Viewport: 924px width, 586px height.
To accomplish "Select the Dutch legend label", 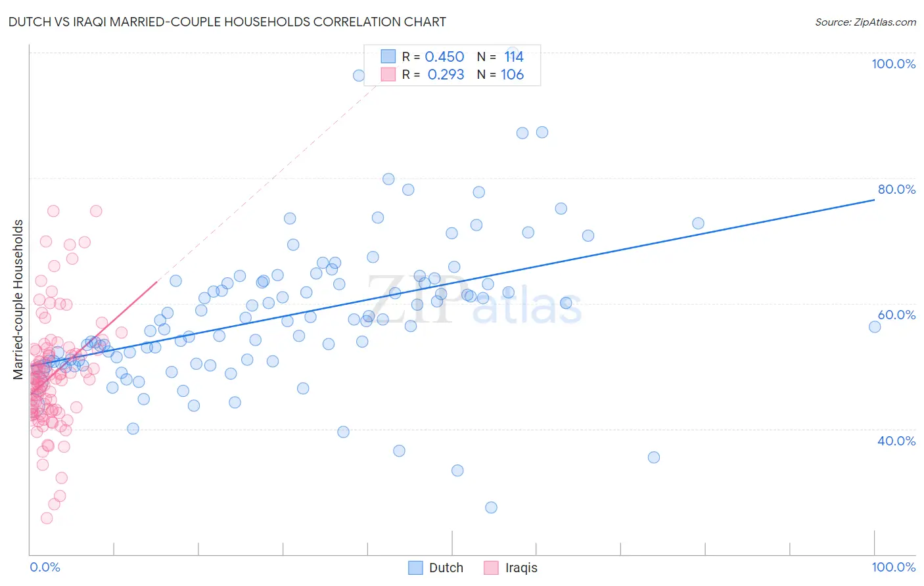I will 446,568.
